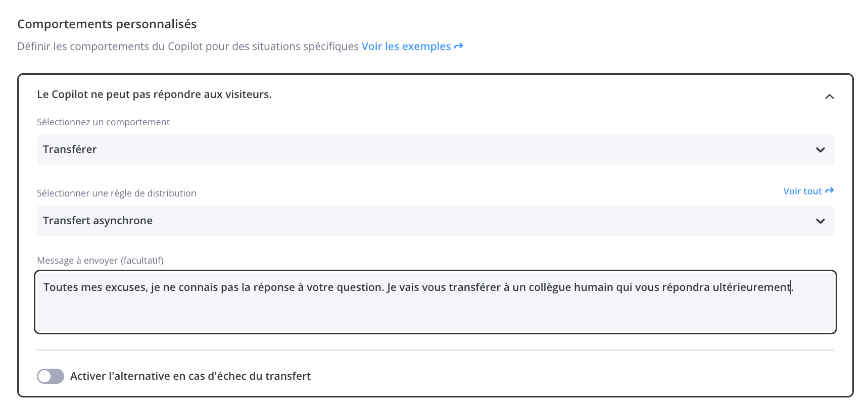Click the "Comportements personnalisés" section heading
The width and height of the screenshot is (868, 401).
(x=107, y=24)
